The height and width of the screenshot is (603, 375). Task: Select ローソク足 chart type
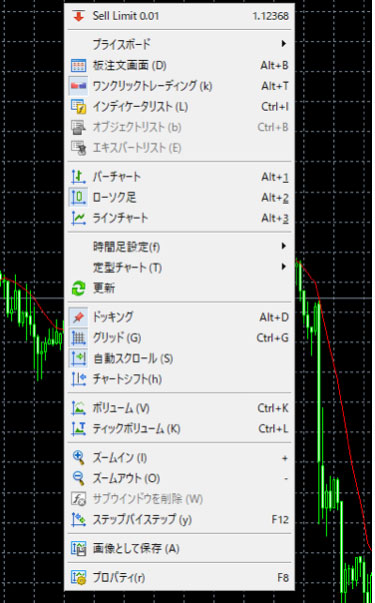(x=179, y=197)
